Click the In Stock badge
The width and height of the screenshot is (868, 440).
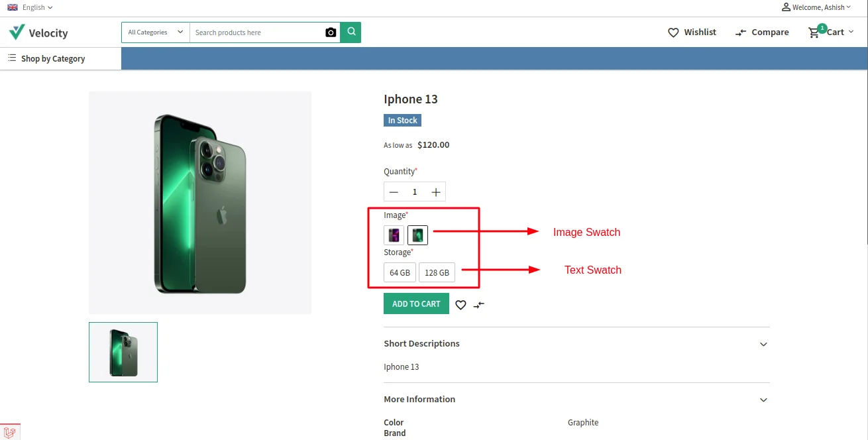coord(403,121)
